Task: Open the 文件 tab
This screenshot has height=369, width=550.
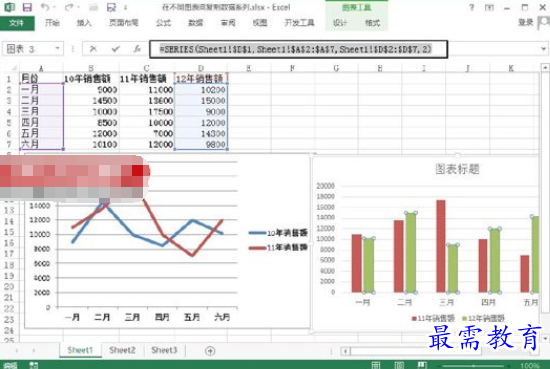Action: point(17,23)
